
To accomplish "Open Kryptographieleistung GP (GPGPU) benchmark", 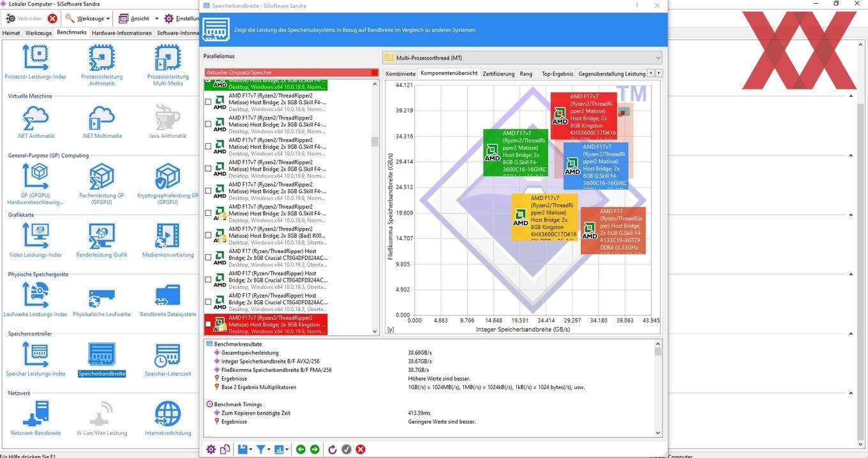I will [x=168, y=184].
